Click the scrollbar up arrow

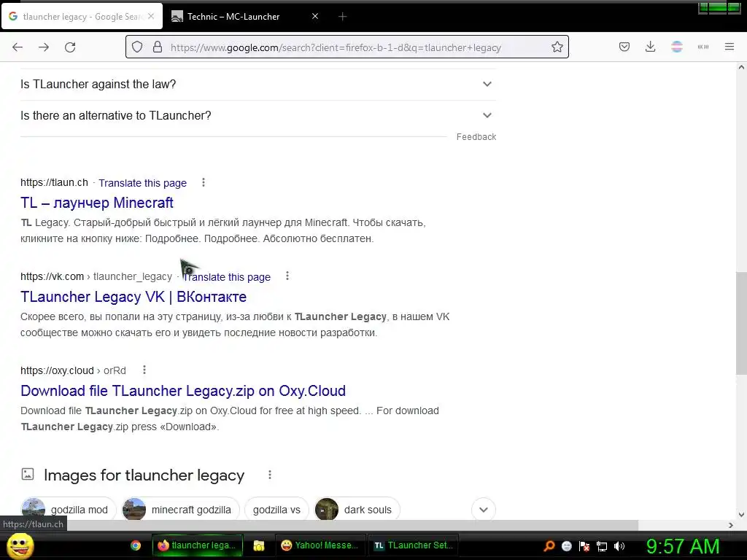pyautogui.click(x=741, y=67)
